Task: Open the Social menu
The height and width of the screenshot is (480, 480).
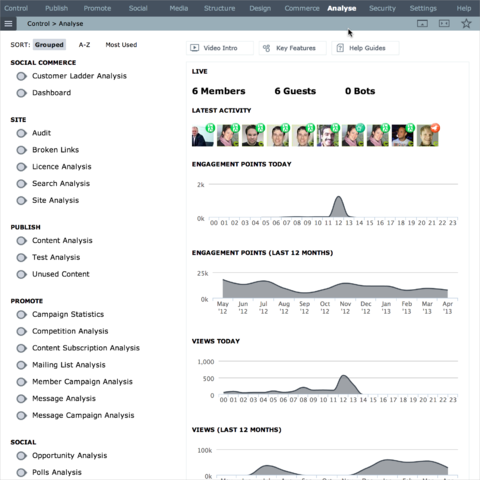Action: click(138, 8)
